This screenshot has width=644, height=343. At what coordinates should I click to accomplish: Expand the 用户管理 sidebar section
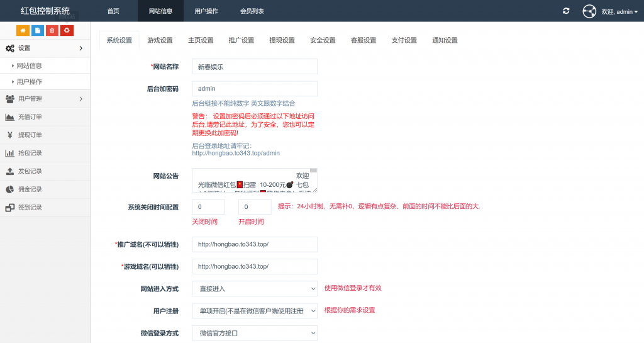click(44, 99)
